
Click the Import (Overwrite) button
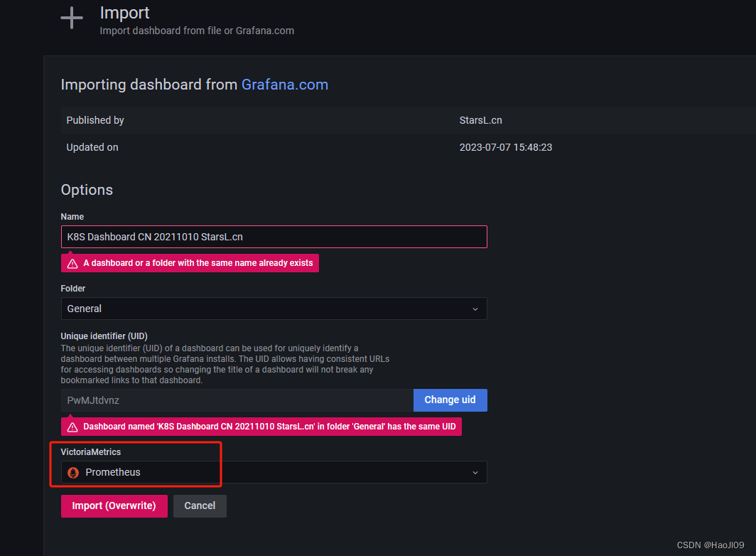114,506
